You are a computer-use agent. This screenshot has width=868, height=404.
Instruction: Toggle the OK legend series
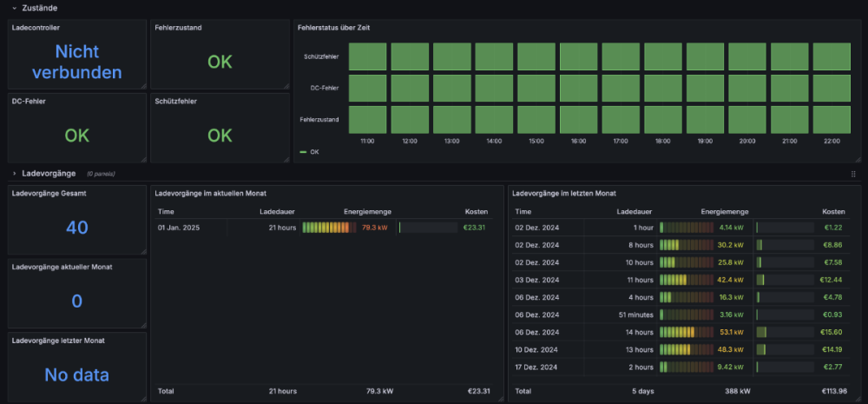coord(314,152)
